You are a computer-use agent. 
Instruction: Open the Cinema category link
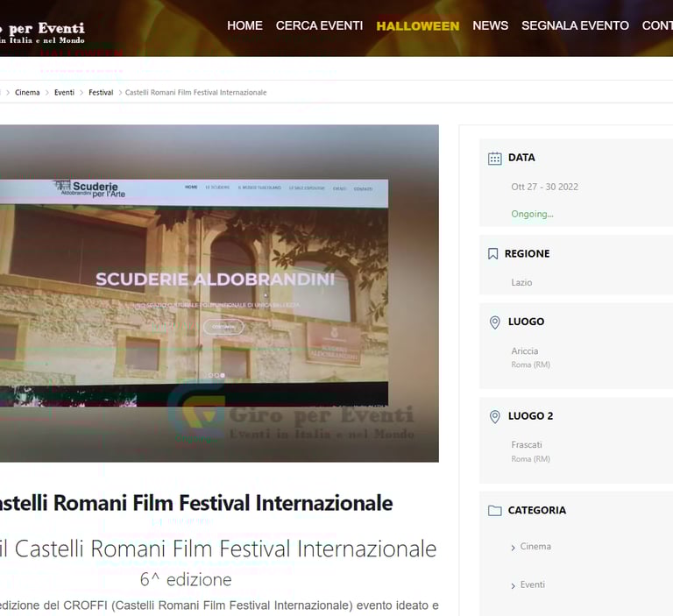pos(535,547)
